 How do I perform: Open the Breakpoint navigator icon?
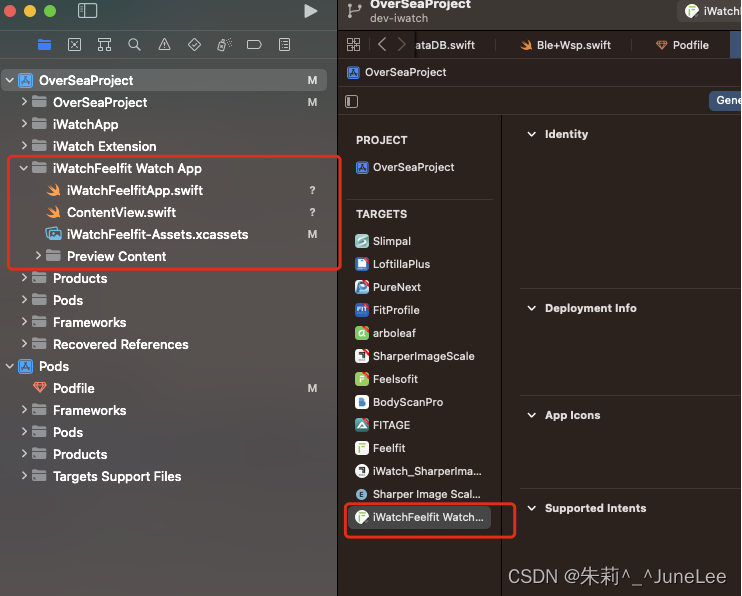(x=254, y=45)
